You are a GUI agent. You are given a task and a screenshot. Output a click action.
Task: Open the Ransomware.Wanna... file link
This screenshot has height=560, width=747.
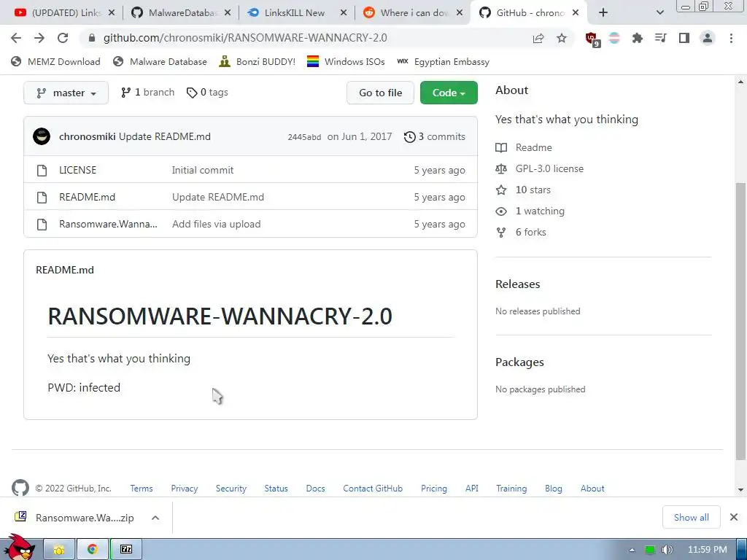pos(108,224)
